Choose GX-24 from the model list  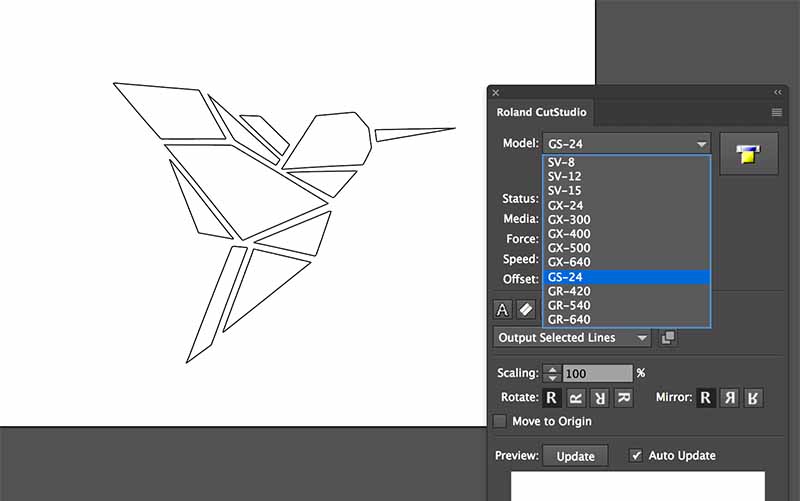(627, 206)
